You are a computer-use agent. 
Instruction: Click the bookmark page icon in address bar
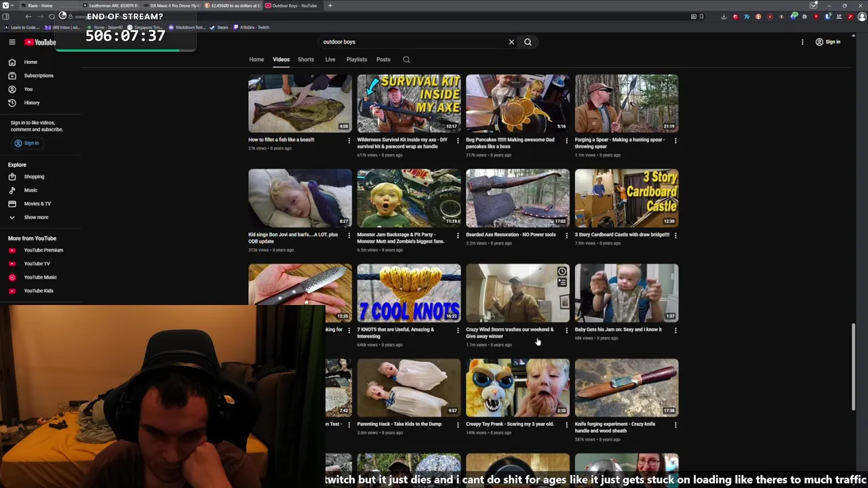pos(701,16)
